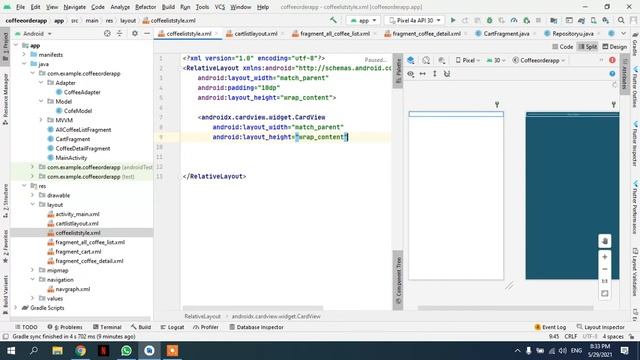Click the orientation icon for preview
Screen dimensions: 640x360
426,60
